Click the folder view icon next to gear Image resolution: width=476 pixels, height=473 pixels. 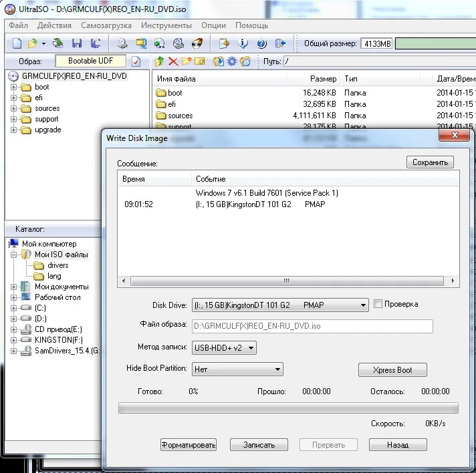(x=245, y=61)
